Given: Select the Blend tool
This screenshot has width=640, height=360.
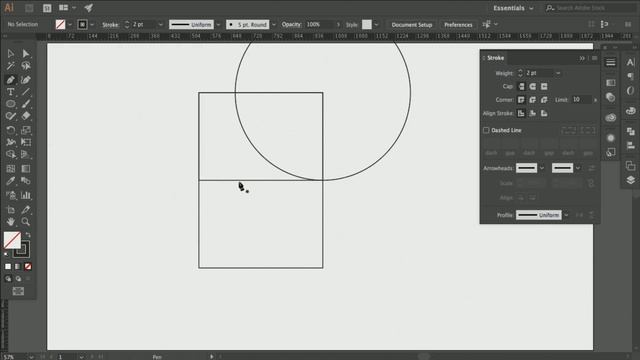Looking at the screenshot, I should (26, 181).
